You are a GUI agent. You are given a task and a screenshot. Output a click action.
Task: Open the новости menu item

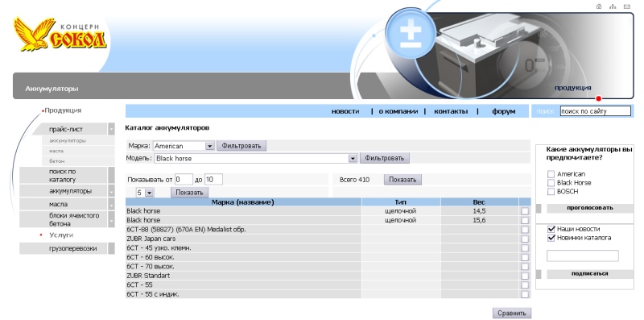[x=345, y=111]
